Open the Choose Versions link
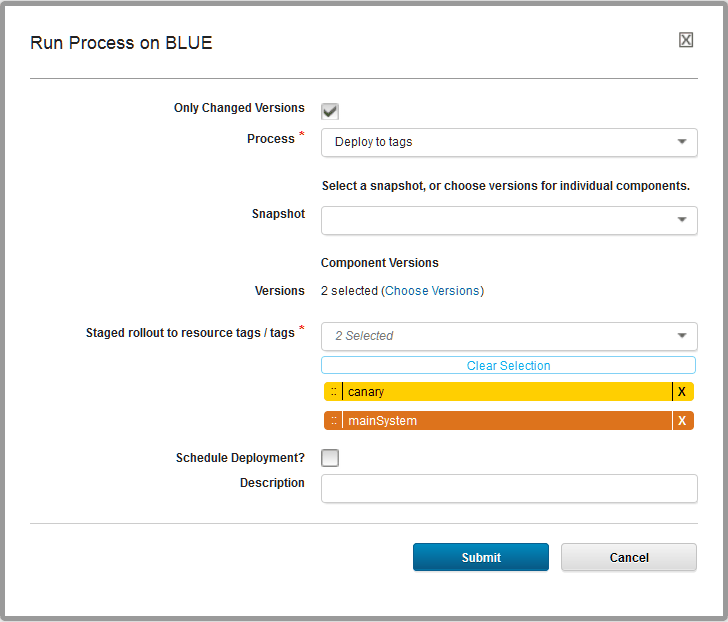This screenshot has height=622, width=728. [x=433, y=291]
